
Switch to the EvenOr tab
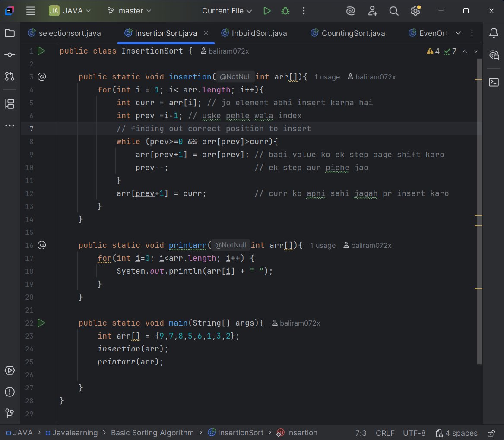coord(428,33)
